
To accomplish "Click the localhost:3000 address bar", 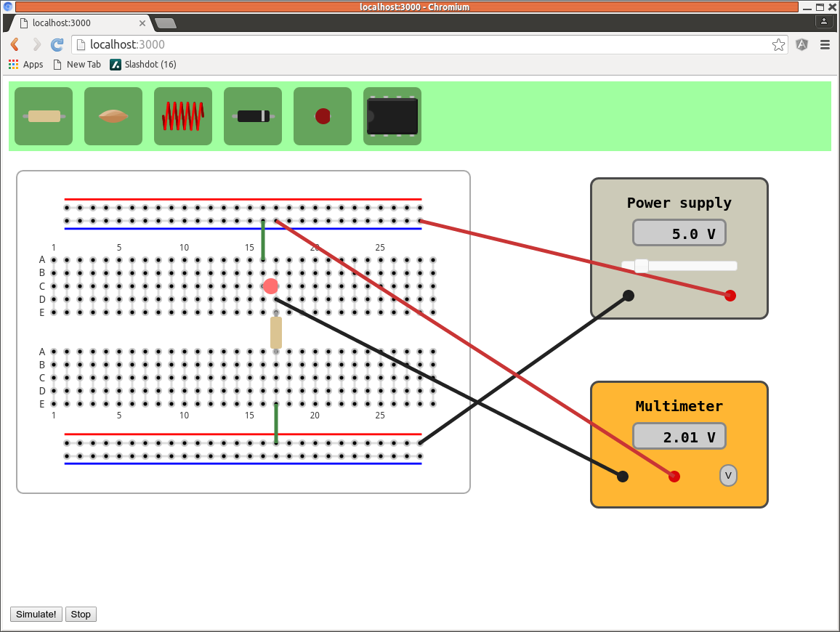I will click(x=429, y=44).
